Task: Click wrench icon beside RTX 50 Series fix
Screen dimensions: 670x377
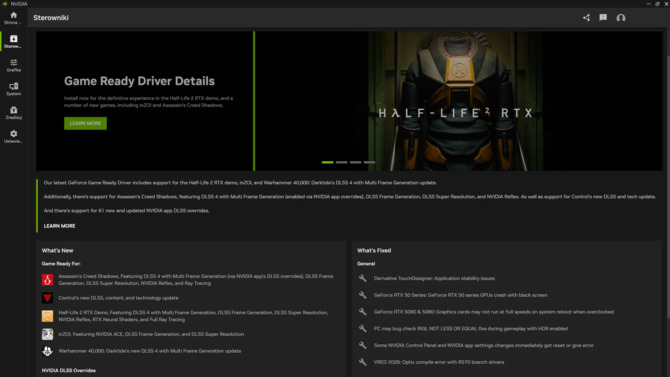Action: click(363, 295)
